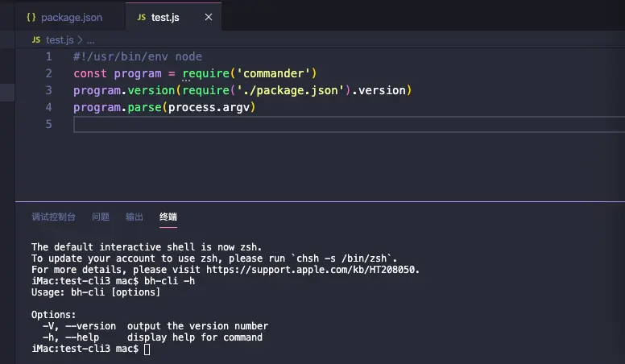Close the test.js editor tab
This screenshot has width=625, height=364.
click(209, 17)
